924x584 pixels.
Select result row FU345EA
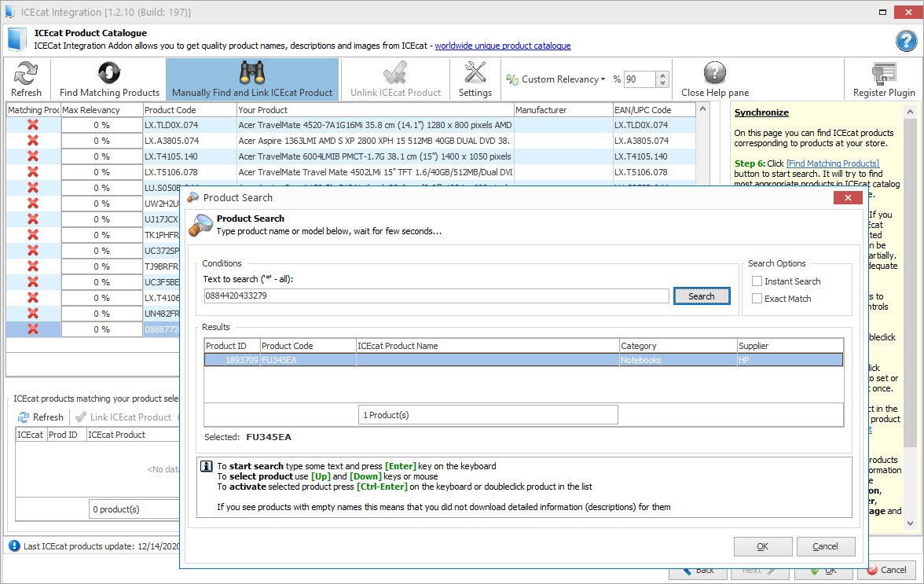pyautogui.click(x=523, y=360)
